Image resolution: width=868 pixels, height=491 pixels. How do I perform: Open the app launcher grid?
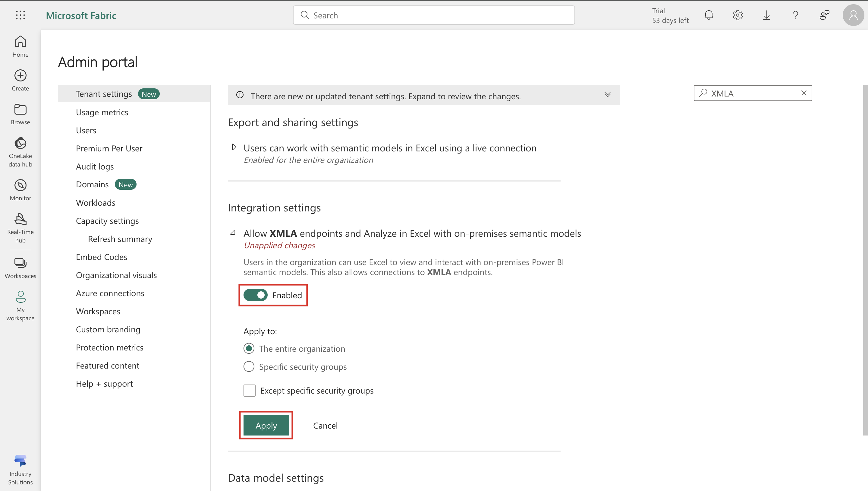20,15
